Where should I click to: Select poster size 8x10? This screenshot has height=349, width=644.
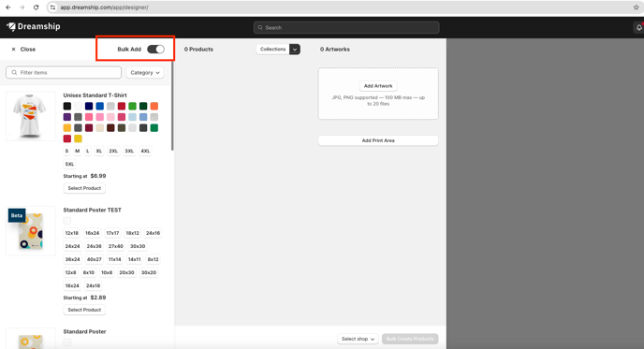point(89,272)
